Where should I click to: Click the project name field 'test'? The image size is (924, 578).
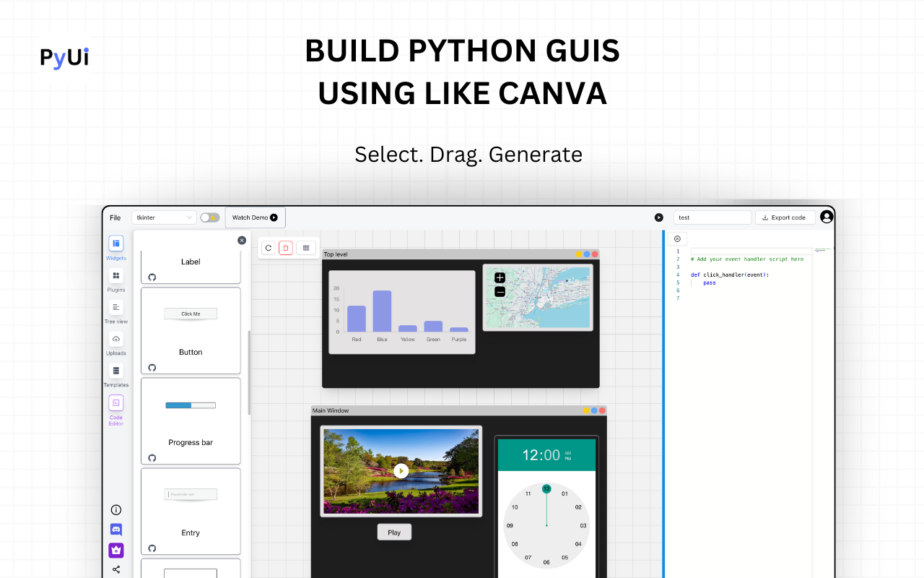coord(712,217)
